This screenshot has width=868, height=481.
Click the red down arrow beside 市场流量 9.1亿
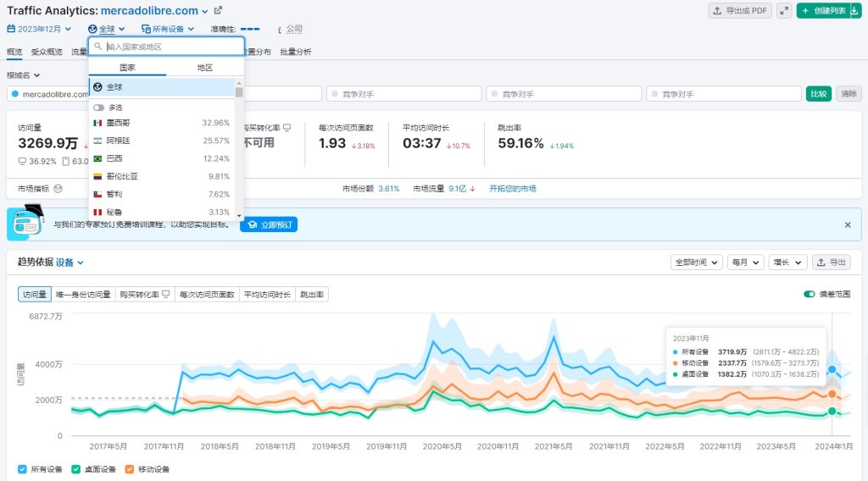coord(473,189)
